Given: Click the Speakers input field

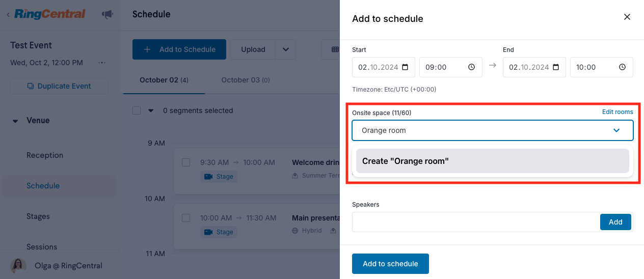Looking at the screenshot, I should (x=476, y=222).
